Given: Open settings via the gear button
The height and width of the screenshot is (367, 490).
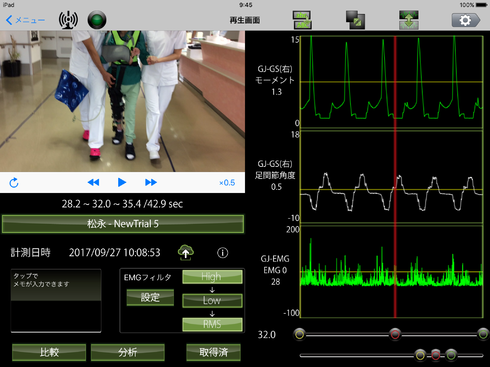Looking at the screenshot, I should pos(466,20).
